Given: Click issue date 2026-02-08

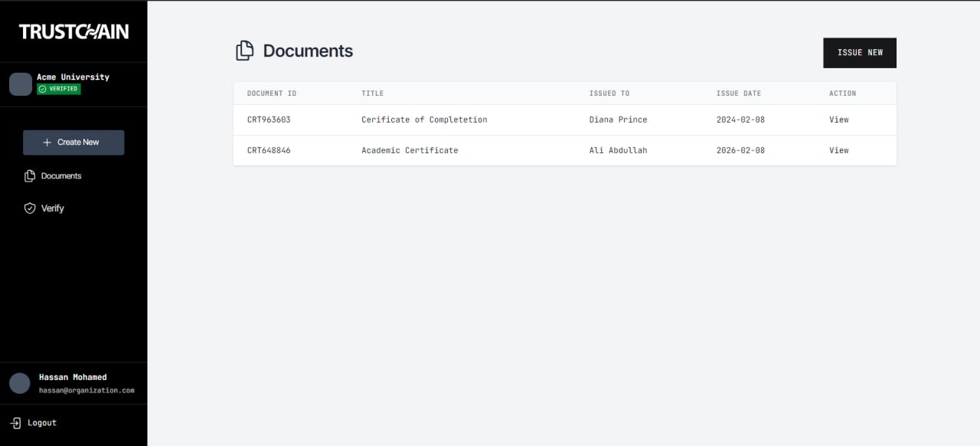Looking at the screenshot, I should [x=740, y=150].
